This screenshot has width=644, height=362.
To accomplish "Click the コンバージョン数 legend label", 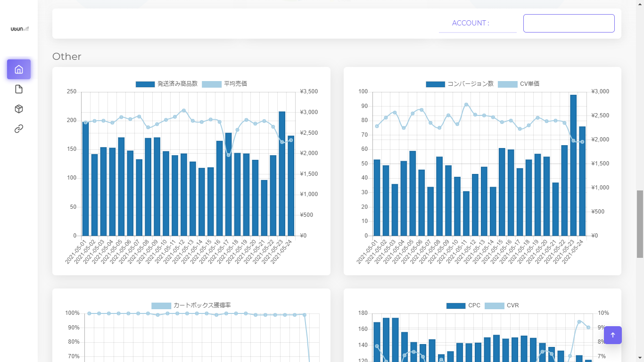I will point(471,84).
